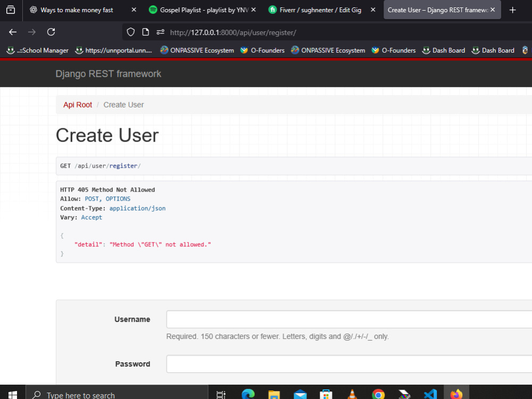Open the first Dash Board bookmark

(x=444, y=50)
